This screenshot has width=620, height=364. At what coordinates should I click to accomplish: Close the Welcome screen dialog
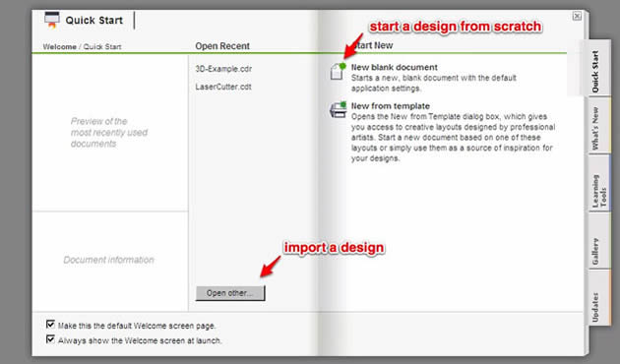577,16
